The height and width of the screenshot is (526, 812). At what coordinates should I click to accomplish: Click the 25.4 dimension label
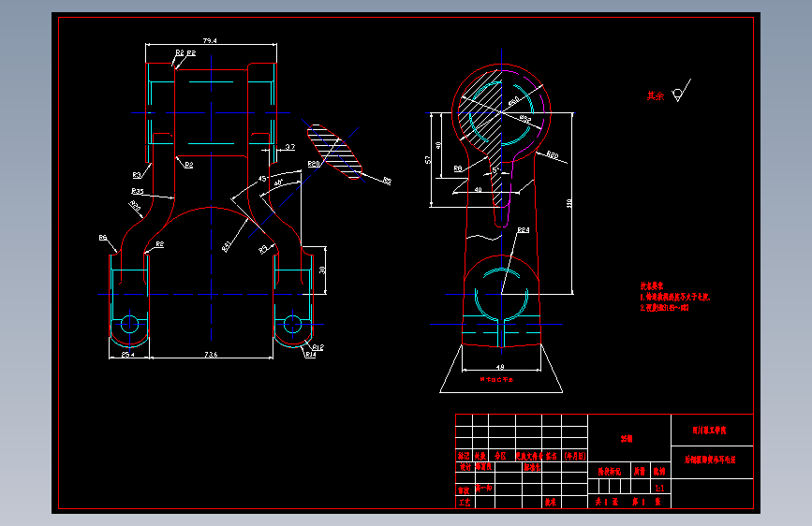[128, 355]
